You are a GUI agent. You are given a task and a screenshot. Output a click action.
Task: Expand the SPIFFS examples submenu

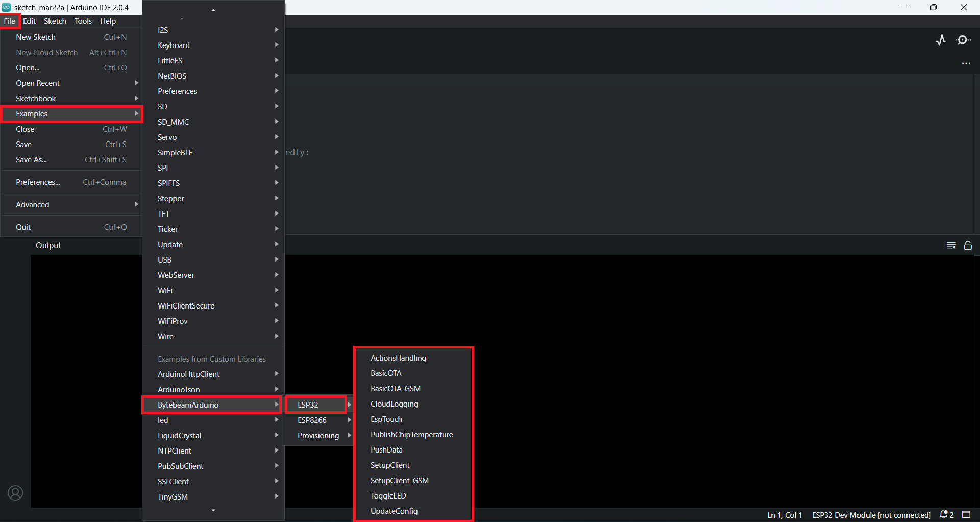tap(213, 183)
